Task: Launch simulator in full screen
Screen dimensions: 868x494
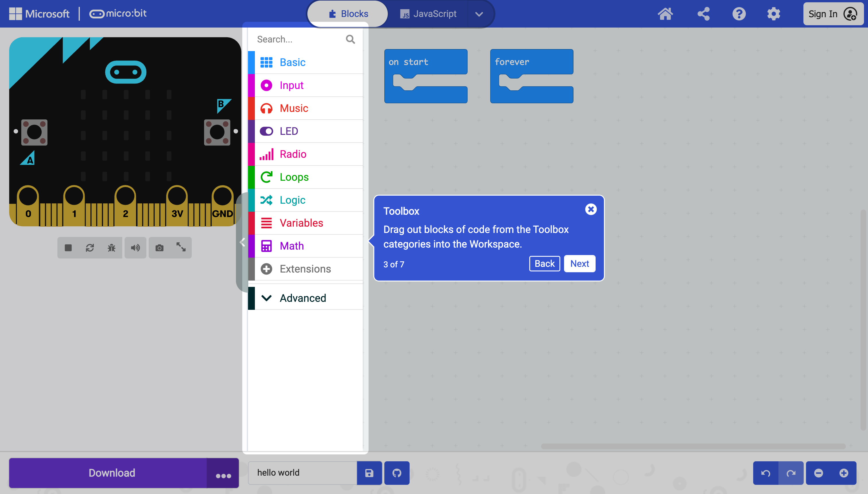Action: (x=181, y=247)
